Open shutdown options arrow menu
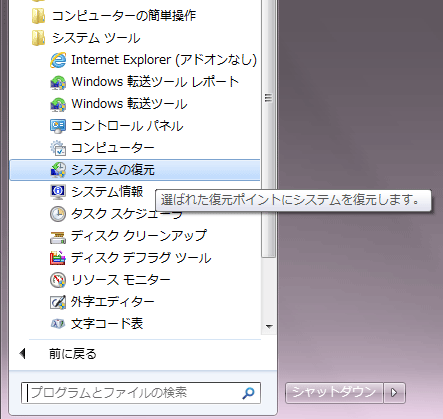This screenshot has height=419, width=443. tap(394, 393)
